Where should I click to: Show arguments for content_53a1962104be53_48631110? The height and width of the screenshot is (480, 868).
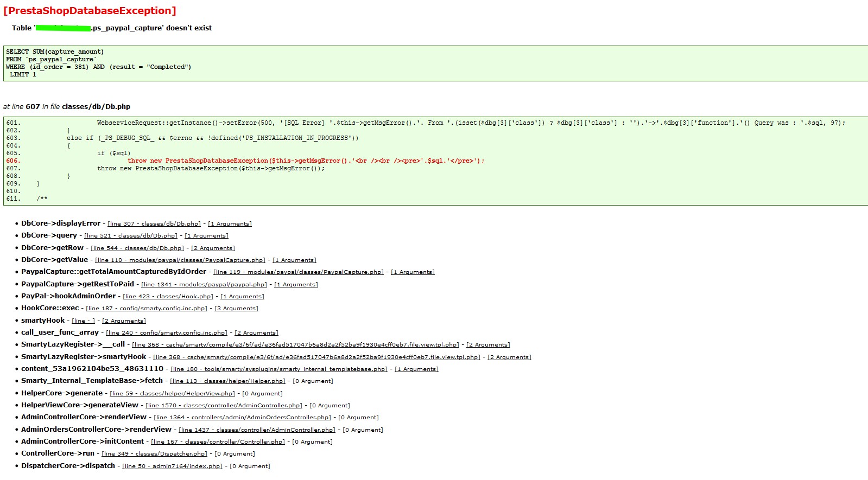coord(416,369)
